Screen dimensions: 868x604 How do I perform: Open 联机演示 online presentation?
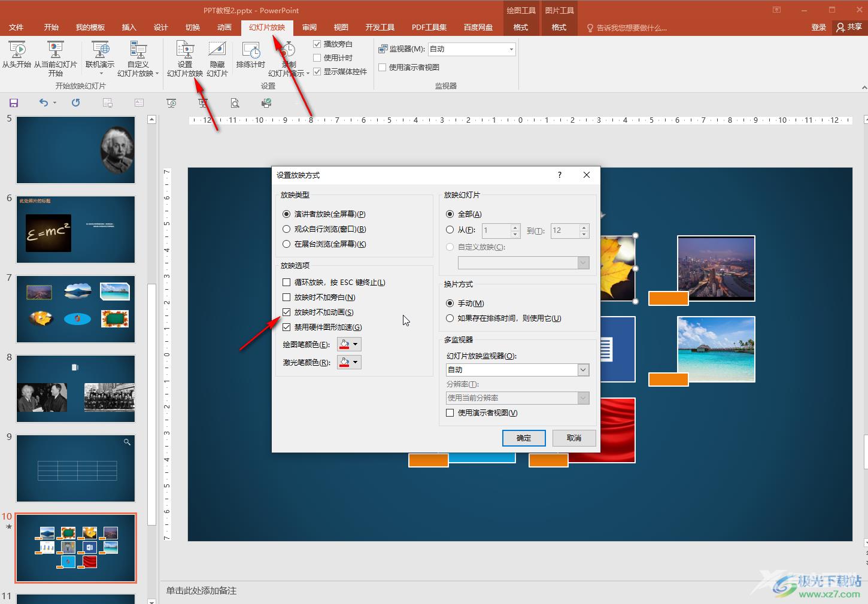click(100, 58)
